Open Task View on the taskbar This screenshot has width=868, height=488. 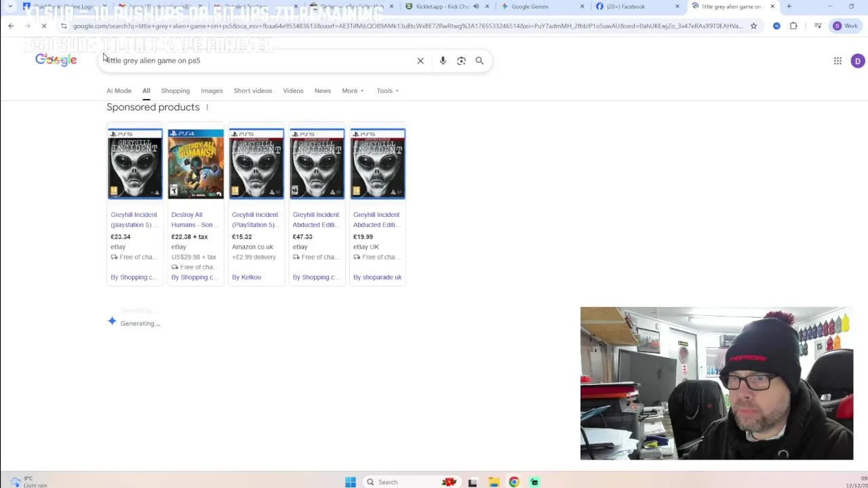pos(473,482)
